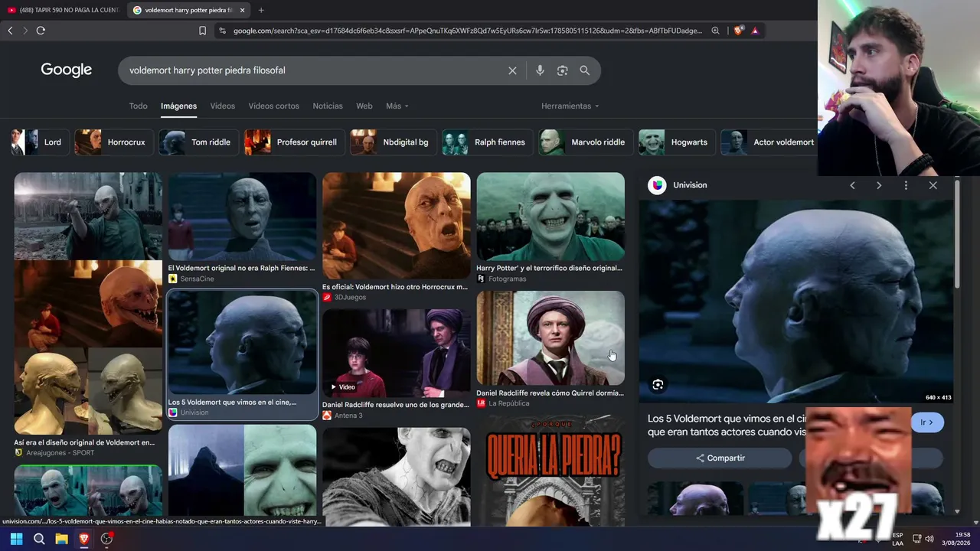Visit the page with the Ir button

click(927, 422)
